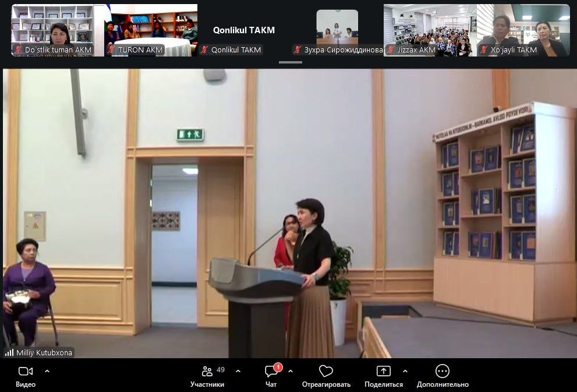This screenshot has height=392, width=577.
Task: Open share options chevron beside Поделиться
Action: (x=405, y=371)
